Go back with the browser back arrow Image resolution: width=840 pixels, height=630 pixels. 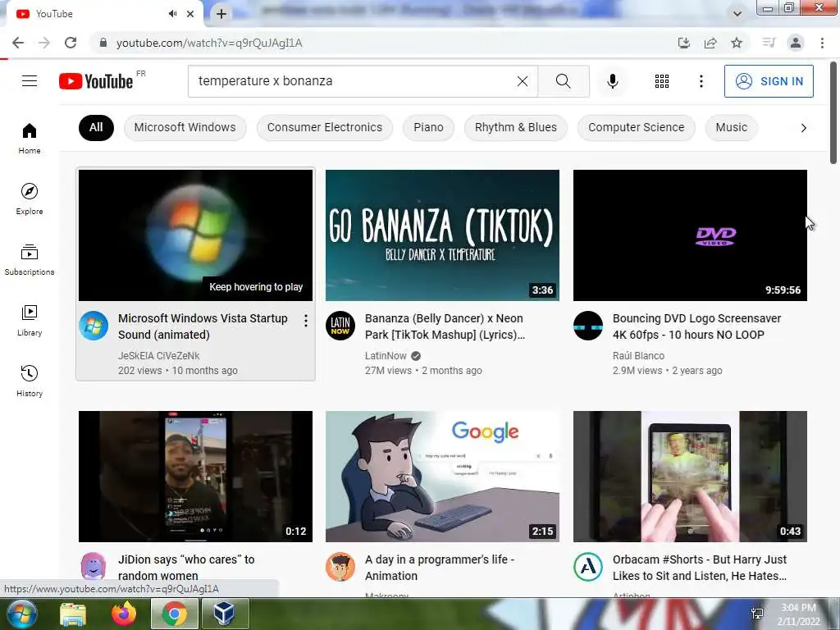(18, 43)
